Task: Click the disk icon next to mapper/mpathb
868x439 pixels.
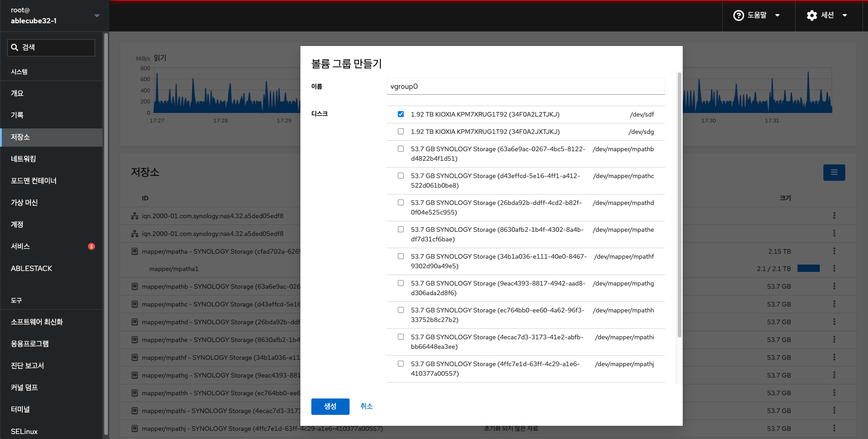Action: (135, 286)
